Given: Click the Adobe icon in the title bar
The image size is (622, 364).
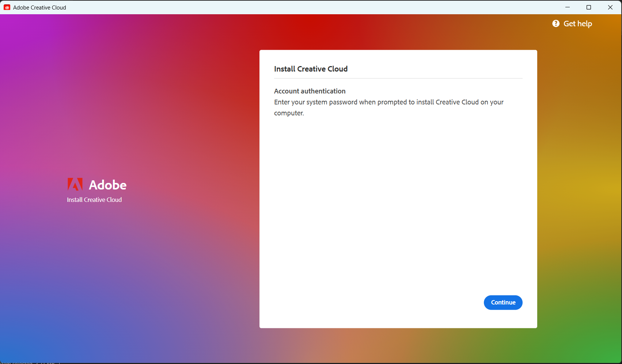Looking at the screenshot, I should point(7,7).
